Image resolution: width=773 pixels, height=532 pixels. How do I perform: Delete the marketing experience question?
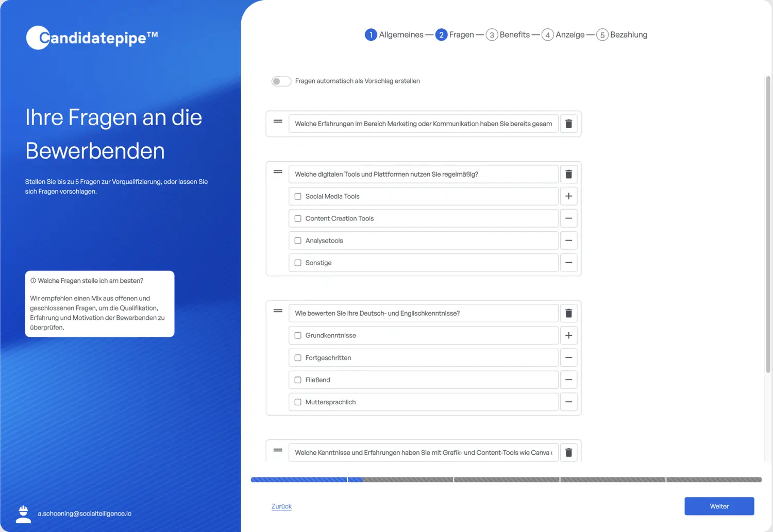click(x=568, y=124)
